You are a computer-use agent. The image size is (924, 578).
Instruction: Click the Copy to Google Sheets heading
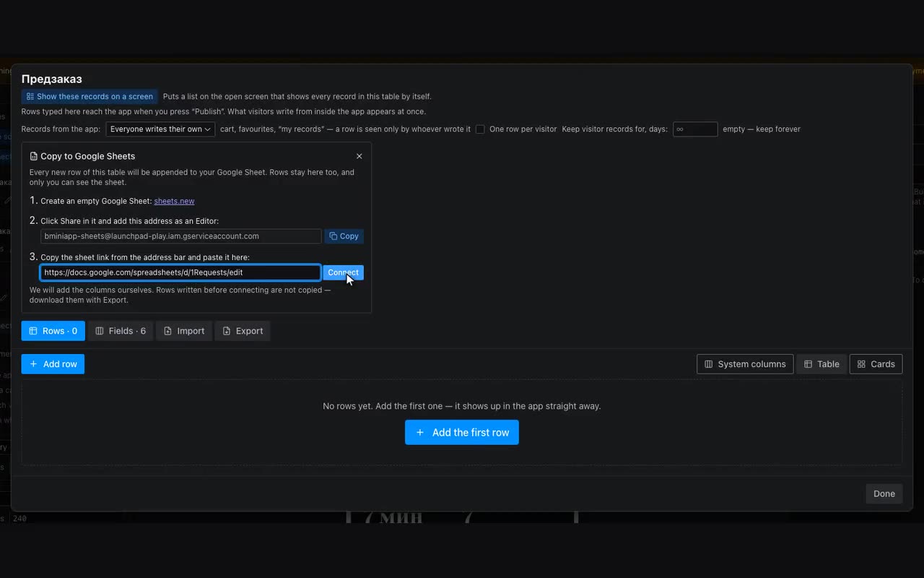coord(87,156)
